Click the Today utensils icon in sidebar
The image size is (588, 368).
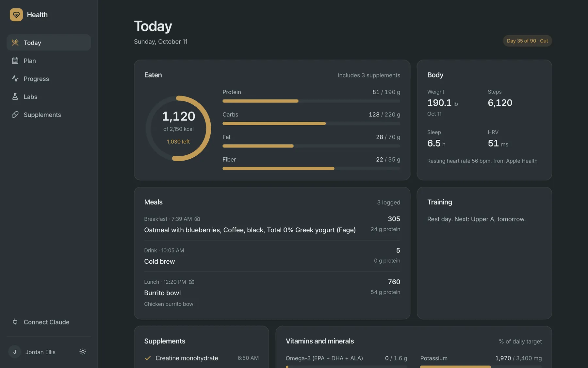[x=15, y=43]
